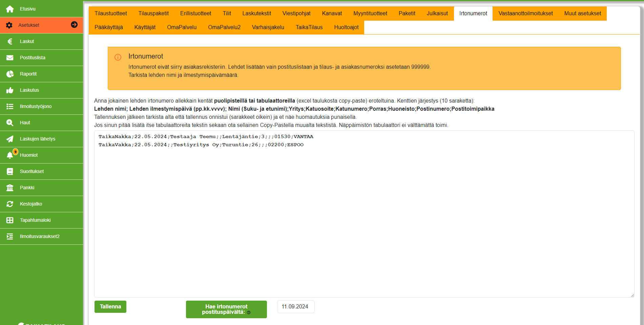644x325 pixels.
Task: Click the TaikaNakka line in the text area
Action: [x=206, y=137]
